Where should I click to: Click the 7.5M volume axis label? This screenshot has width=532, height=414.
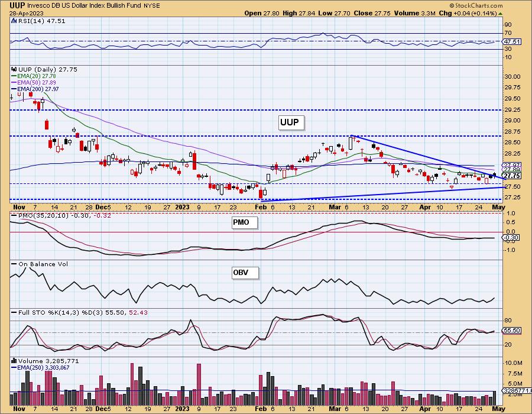(515, 374)
